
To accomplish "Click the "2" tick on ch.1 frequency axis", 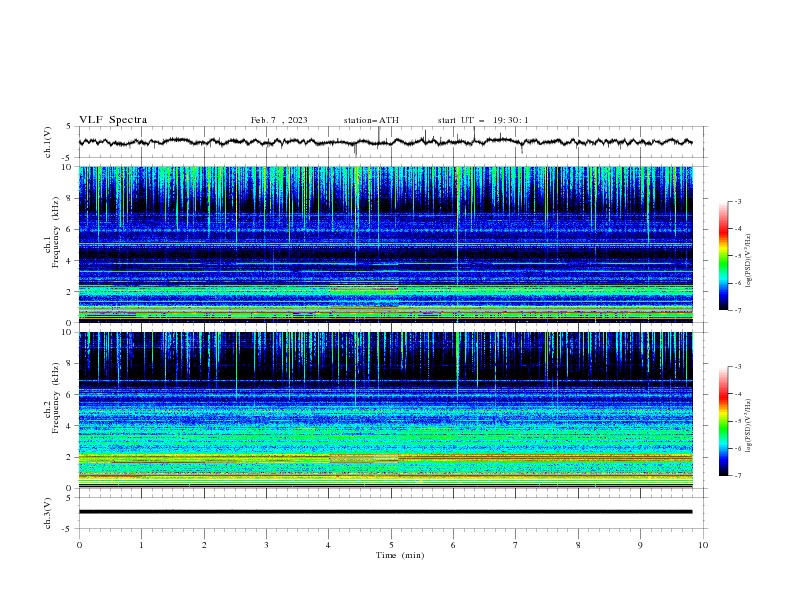I will [69, 292].
